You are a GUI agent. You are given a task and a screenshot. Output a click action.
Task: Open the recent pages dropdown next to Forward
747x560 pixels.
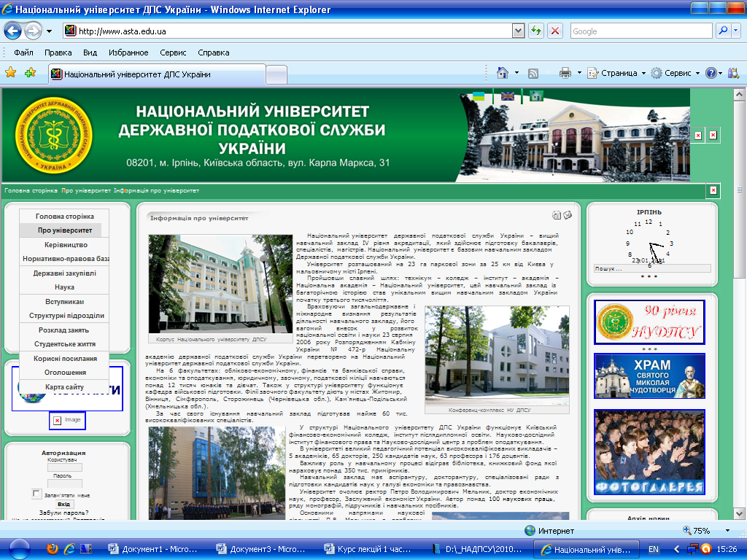(49, 31)
